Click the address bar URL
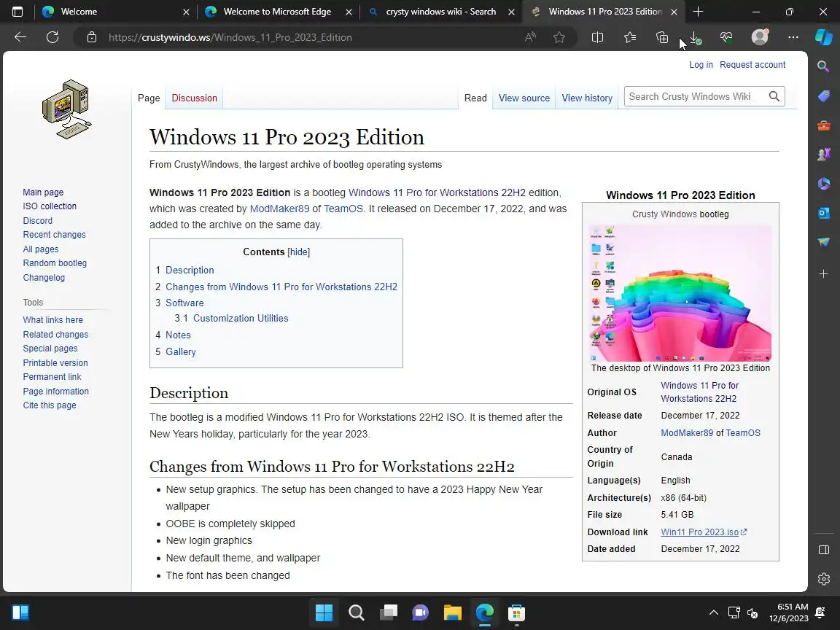The width and height of the screenshot is (840, 630). coord(230,37)
